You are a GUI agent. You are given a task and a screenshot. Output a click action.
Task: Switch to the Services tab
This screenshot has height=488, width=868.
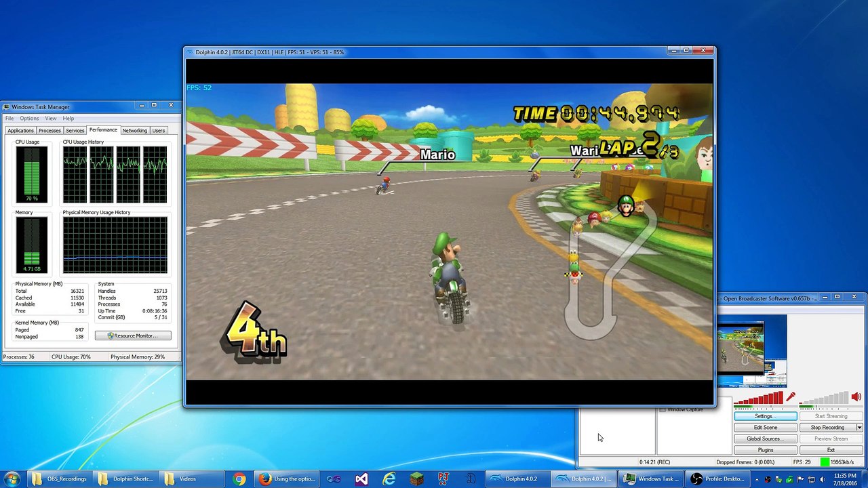75,130
